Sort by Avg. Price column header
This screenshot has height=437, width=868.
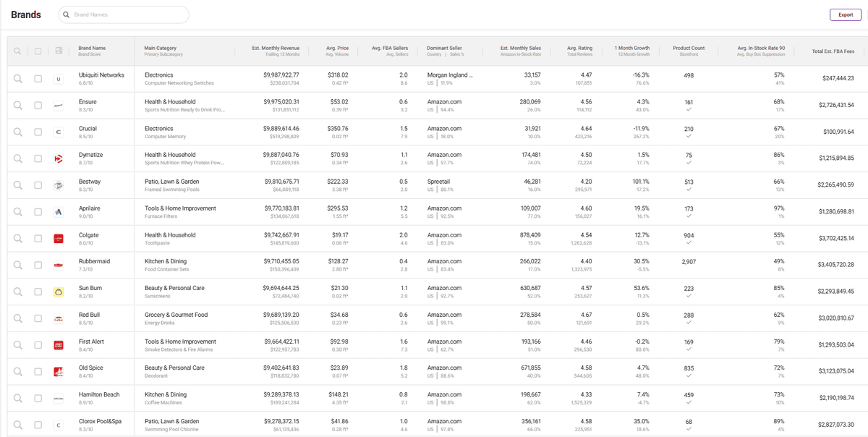point(338,48)
